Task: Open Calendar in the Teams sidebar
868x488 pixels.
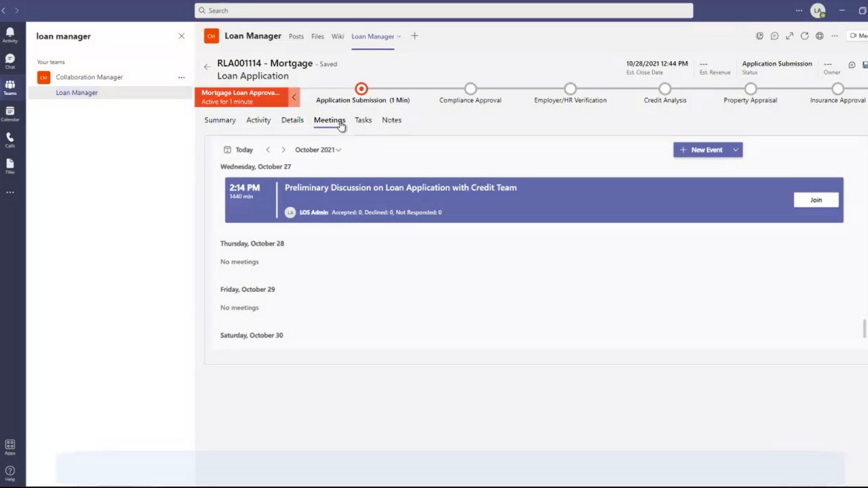Action: tap(9, 114)
